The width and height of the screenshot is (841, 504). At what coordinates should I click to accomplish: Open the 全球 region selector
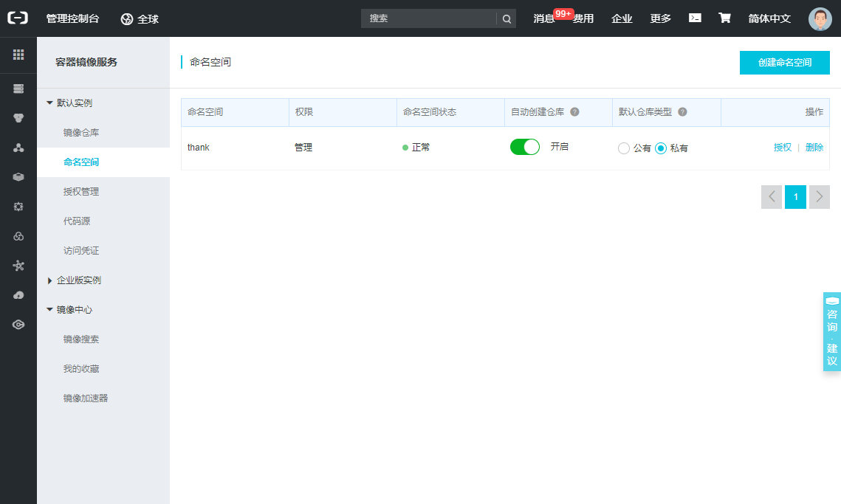140,19
